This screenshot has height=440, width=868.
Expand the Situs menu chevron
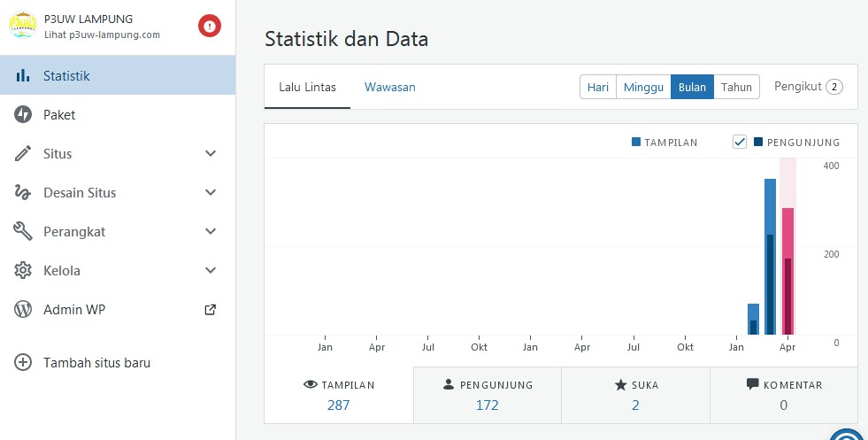coord(211,153)
